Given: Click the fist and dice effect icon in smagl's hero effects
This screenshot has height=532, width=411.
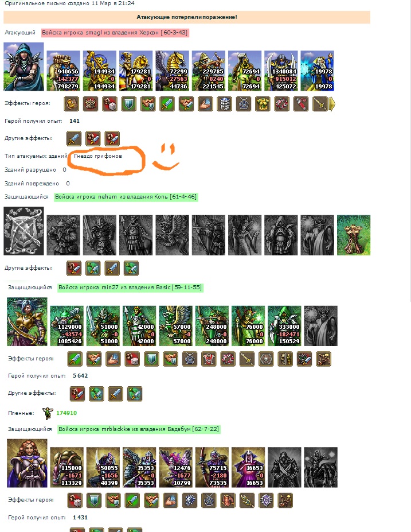Looking at the screenshot, I should (x=109, y=104).
